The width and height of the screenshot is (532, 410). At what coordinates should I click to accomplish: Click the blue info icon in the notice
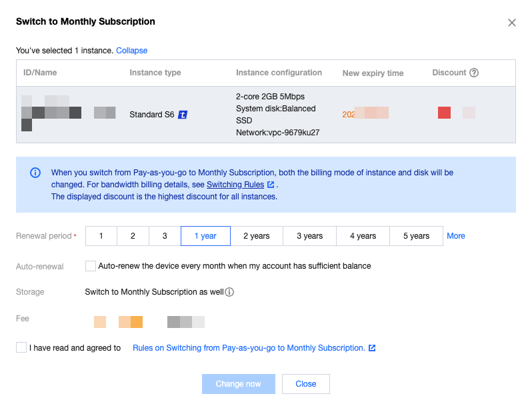[35, 173]
